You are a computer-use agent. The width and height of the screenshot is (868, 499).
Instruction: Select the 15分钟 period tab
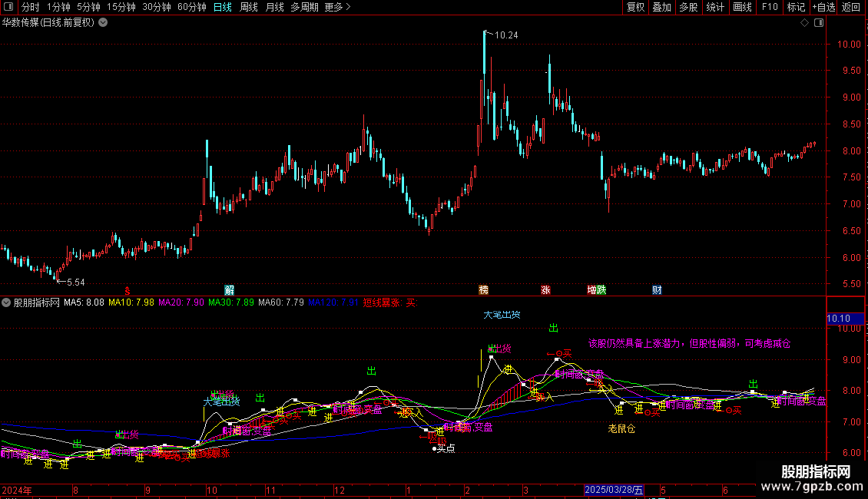point(121,7)
